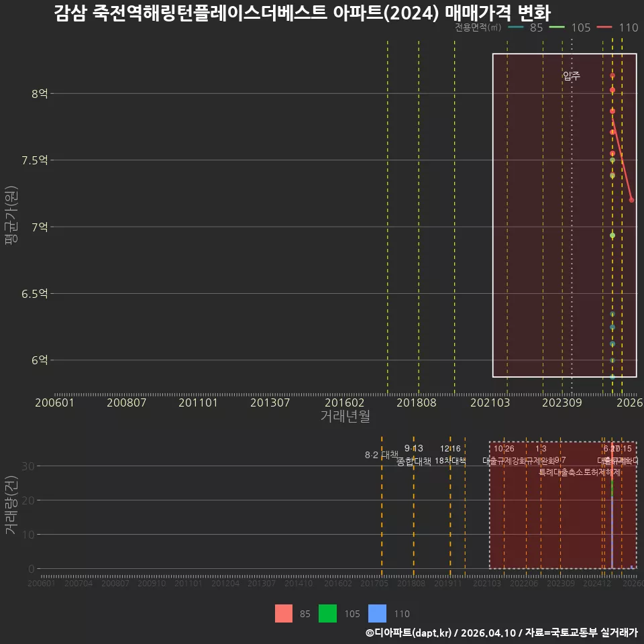Click the 201307 label on price chart axis
Screen dimensions: 644x644
click(x=270, y=402)
